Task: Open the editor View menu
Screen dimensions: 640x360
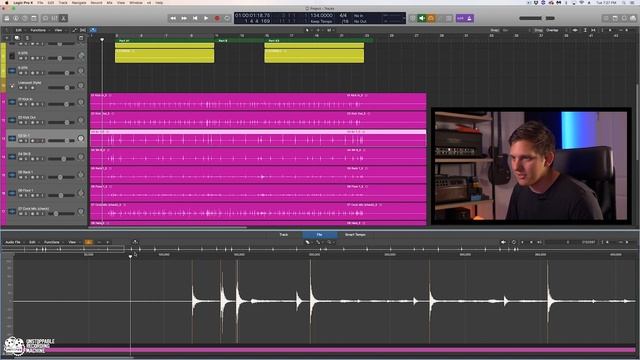Action: [x=72, y=242]
